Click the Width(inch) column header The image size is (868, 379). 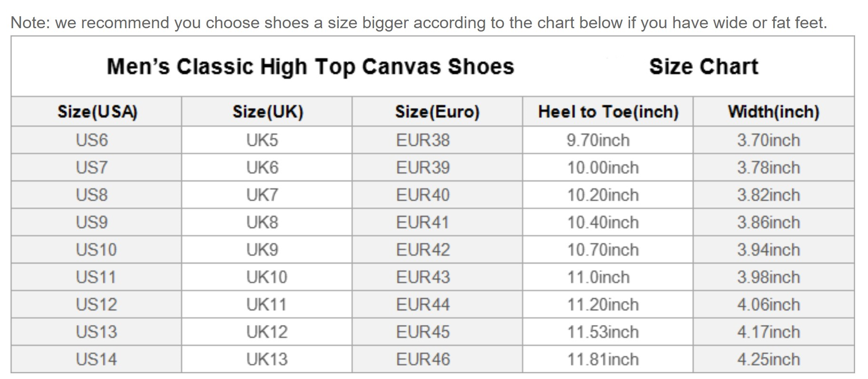[x=773, y=112]
